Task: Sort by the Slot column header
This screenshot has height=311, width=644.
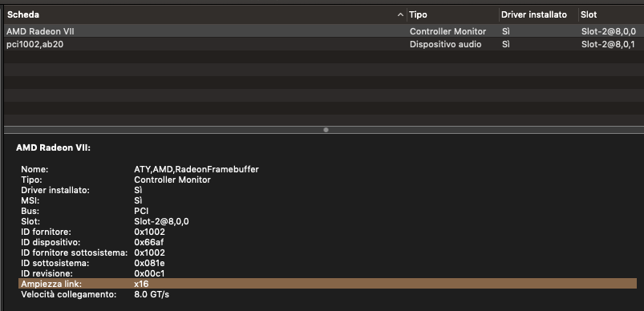Action: (x=589, y=14)
